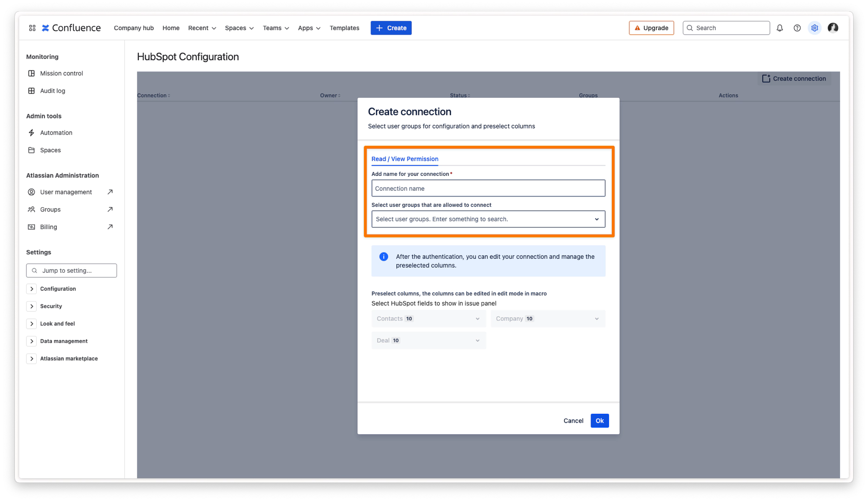Click the notifications bell icon
The height and width of the screenshot is (501, 868).
click(780, 28)
